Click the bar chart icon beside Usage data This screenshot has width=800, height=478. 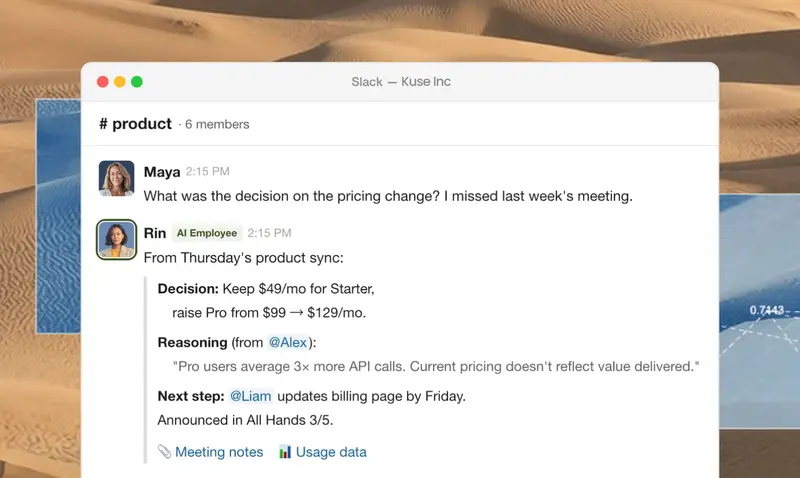[285, 452]
